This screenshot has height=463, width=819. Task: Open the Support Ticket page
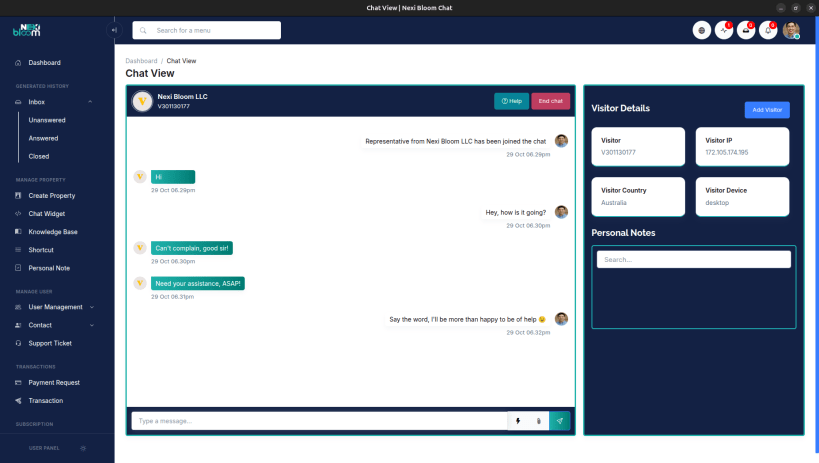point(50,343)
